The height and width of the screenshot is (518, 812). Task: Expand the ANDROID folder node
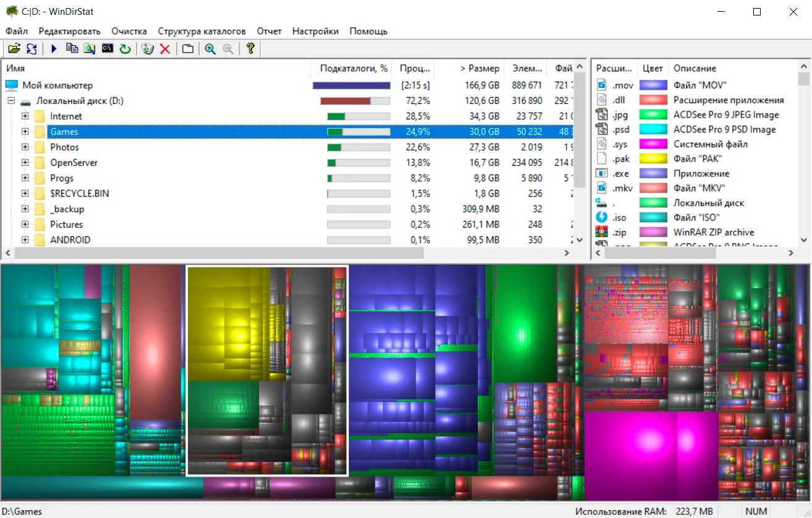(25, 240)
